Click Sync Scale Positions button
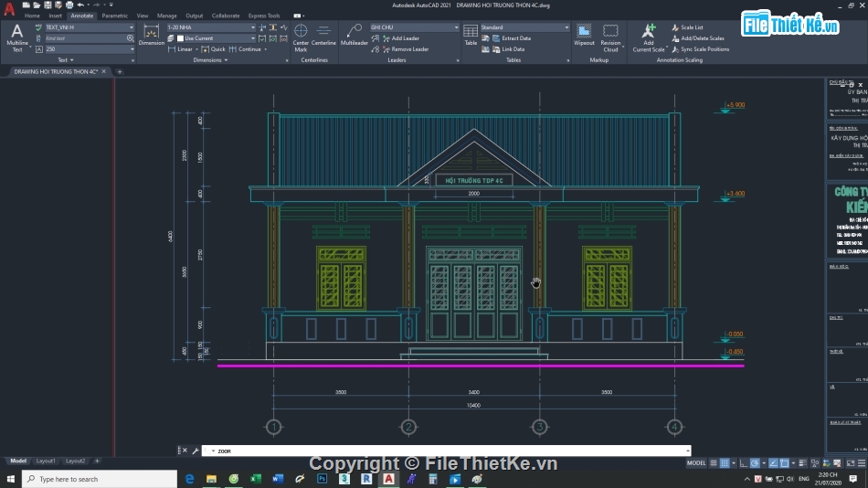The image size is (868, 488). 700,49
